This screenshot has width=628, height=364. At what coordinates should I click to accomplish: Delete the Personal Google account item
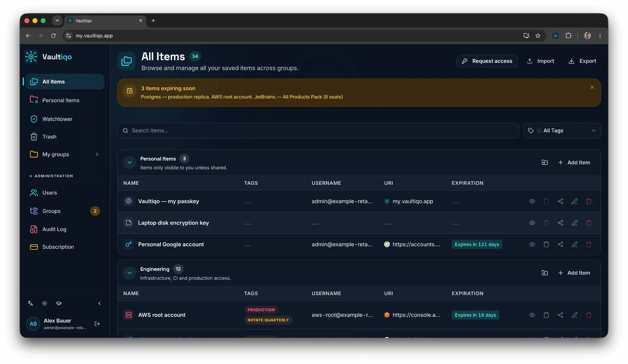588,244
